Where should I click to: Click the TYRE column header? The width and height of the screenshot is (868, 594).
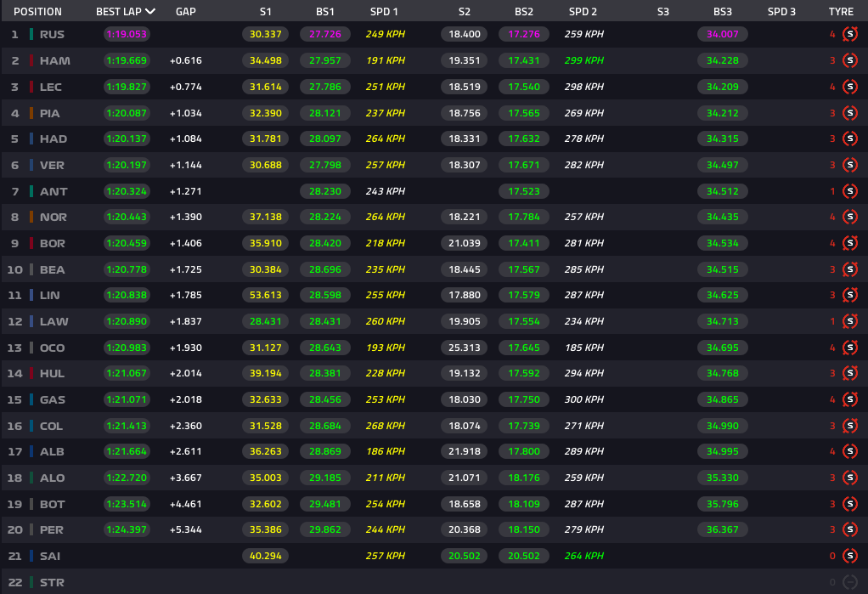(841, 12)
